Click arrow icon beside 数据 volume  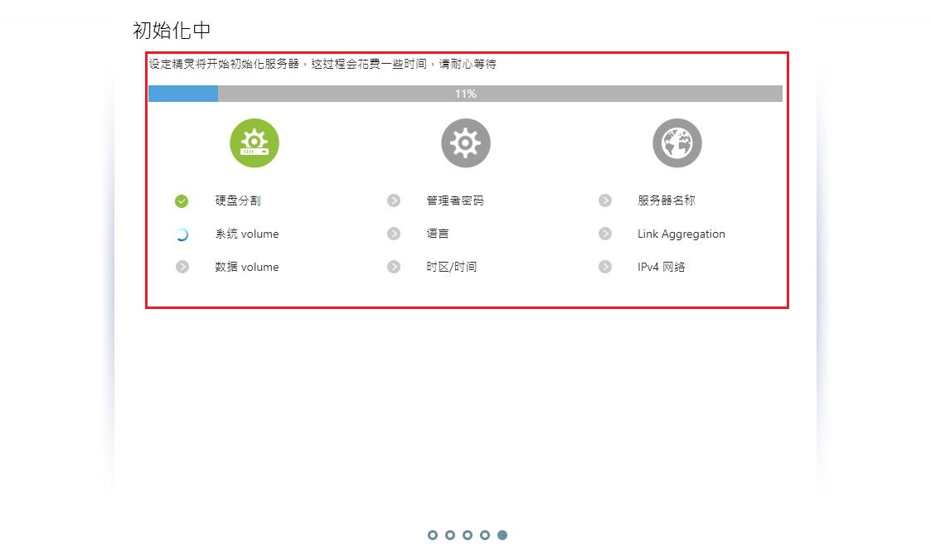(x=182, y=267)
